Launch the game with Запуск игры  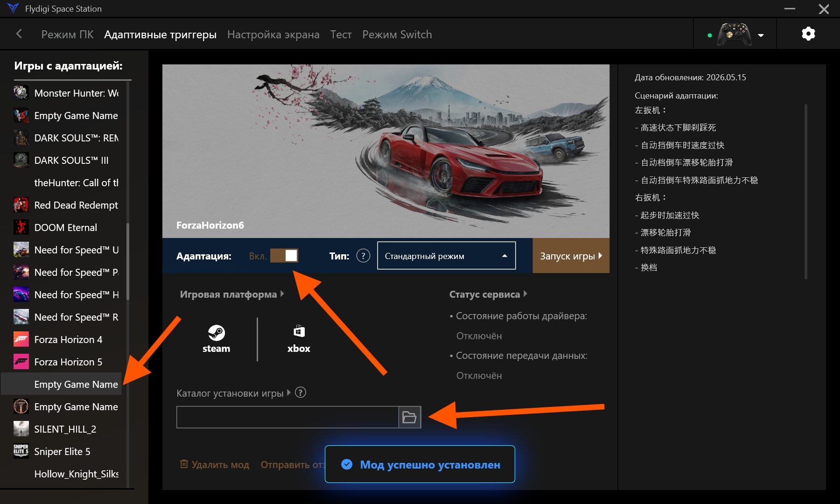pyautogui.click(x=571, y=256)
